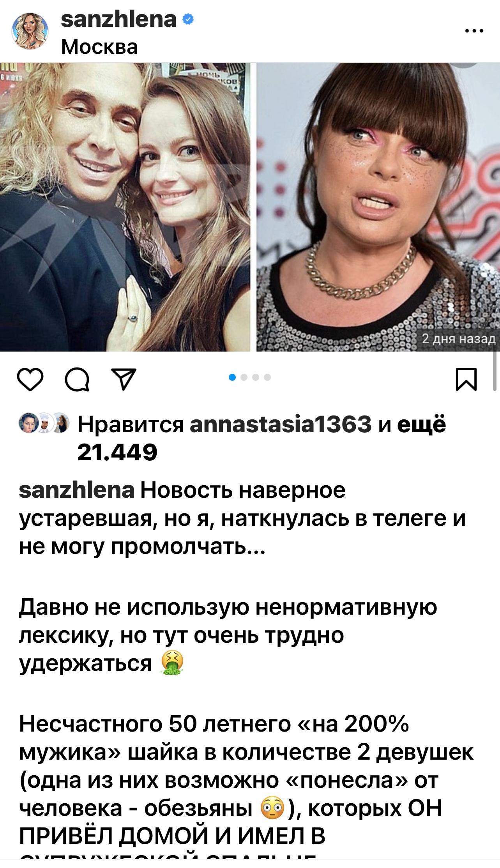View the list of 21.449 other likes
The width and height of the screenshot is (500, 868).
point(261,438)
